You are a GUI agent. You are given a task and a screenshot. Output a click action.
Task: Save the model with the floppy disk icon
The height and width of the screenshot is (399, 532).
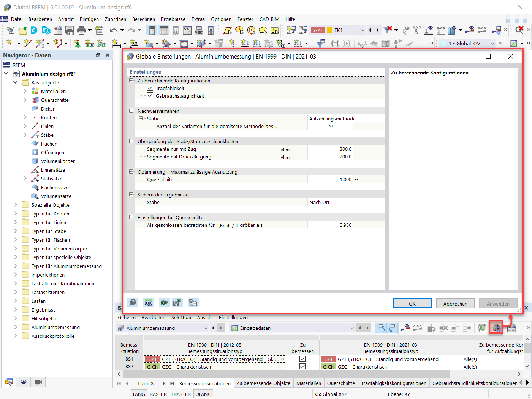70,30
